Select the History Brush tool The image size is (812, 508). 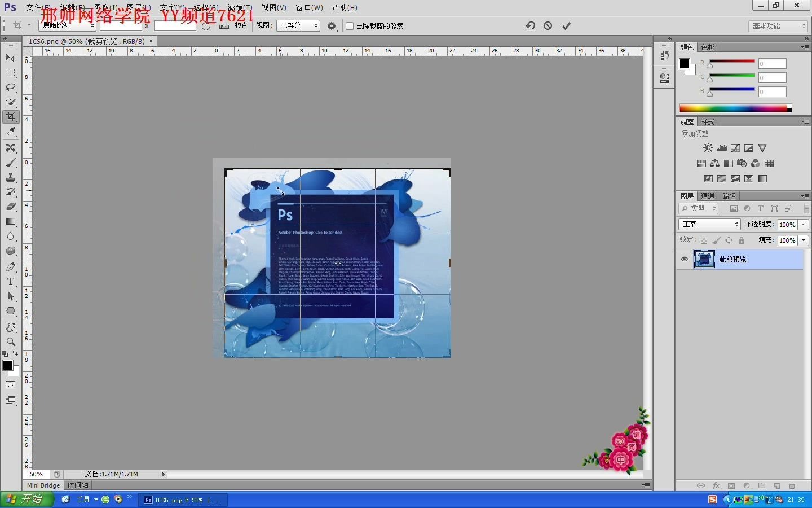click(11, 192)
